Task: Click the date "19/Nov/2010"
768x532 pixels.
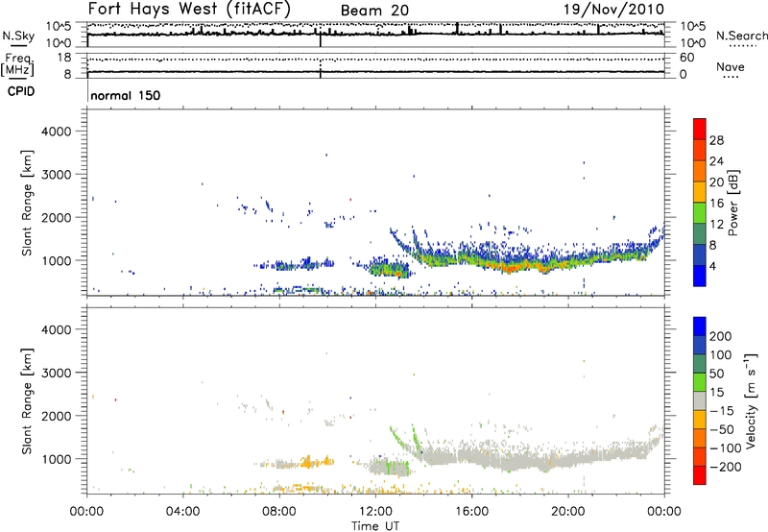Action: tap(613, 10)
